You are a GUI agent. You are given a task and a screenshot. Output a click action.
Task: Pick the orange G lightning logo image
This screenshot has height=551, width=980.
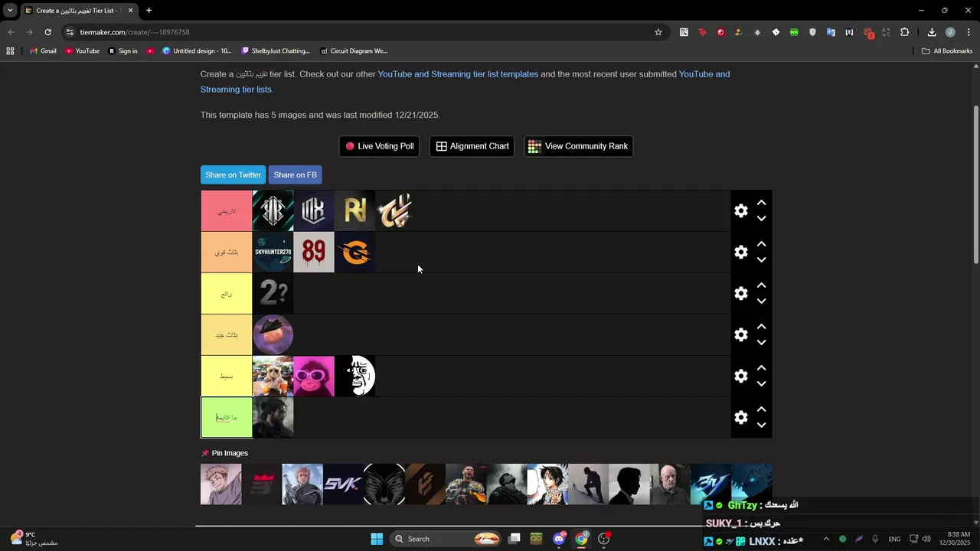(x=355, y=252)
